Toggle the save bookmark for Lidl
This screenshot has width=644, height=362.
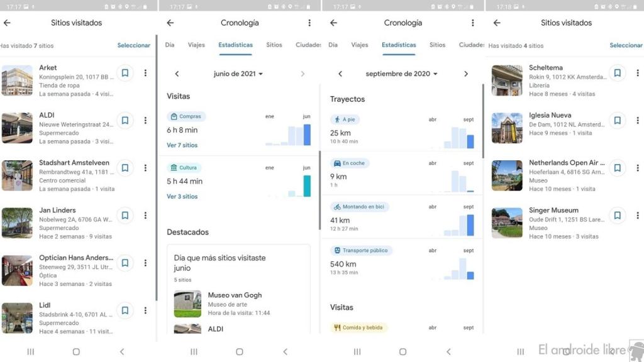click(x=126, y=310)
